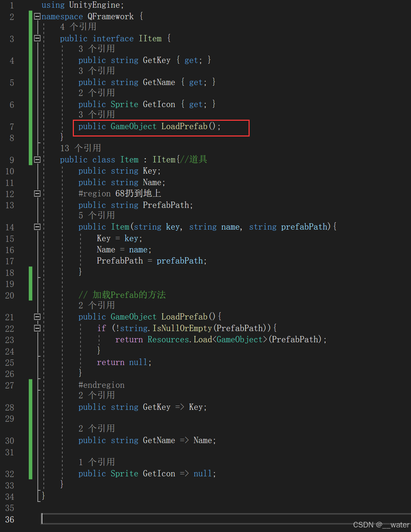Click 'using UnityEngine;' on line 1

point(83,5)
